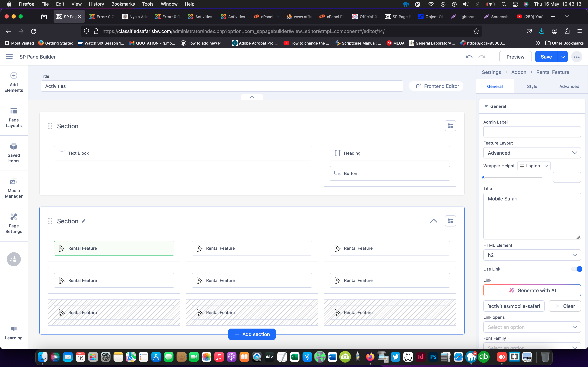Open Page Layouts in sidebar

click(14, 117)
